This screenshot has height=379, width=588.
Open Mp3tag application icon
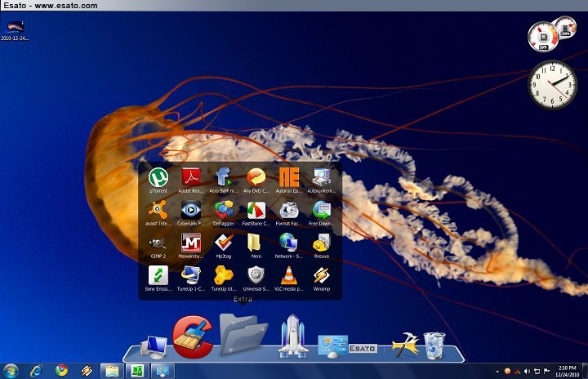pos(224,243)
